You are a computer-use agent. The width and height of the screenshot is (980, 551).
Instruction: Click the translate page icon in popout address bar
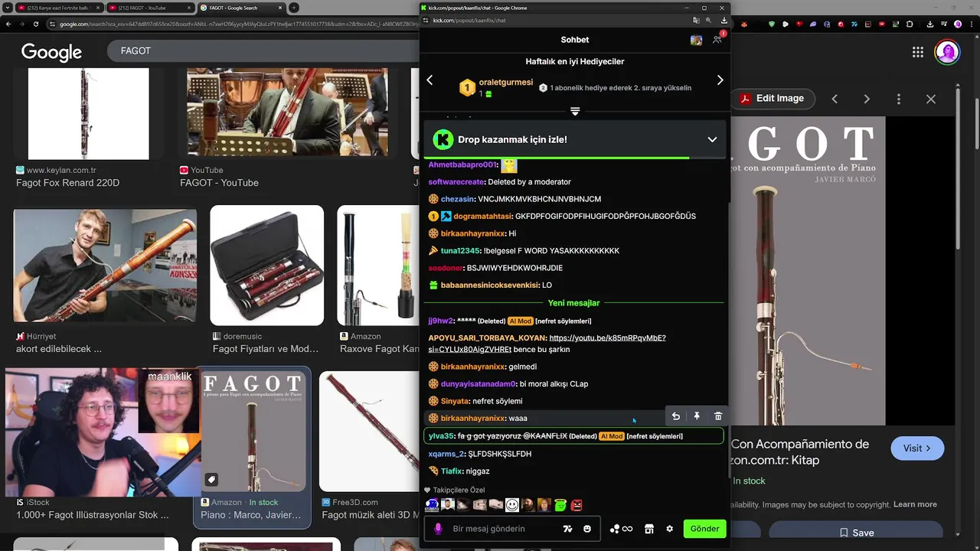696,21
